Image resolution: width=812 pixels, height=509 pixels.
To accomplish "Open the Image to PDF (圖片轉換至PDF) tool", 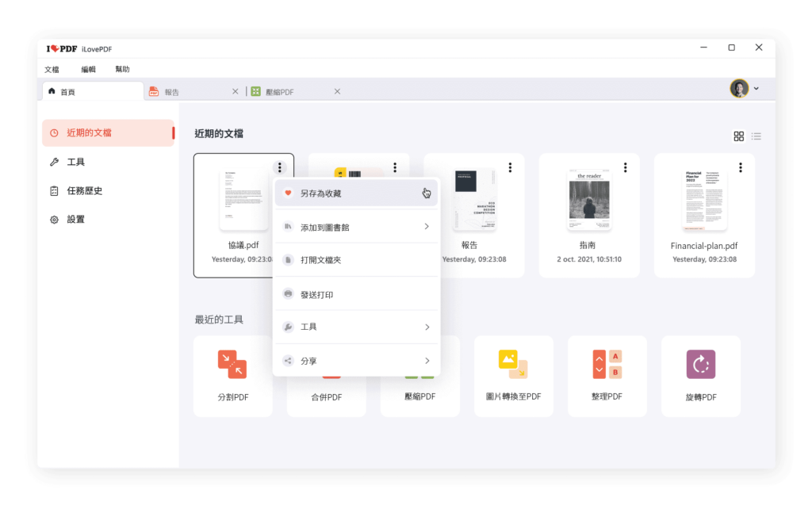I will (513, 376).
